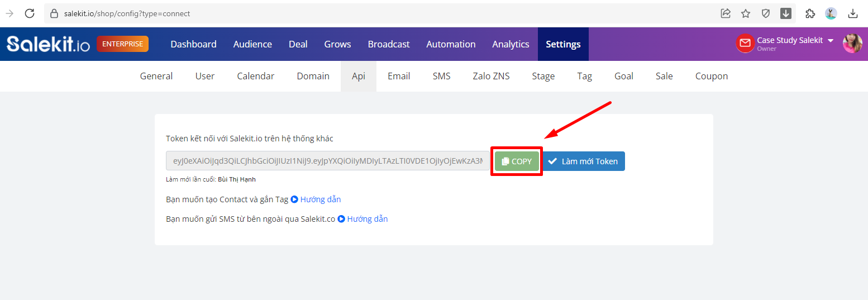
Task: Open Hướng dẫn link for Contact and Tag
Action: (x=316, y=199)
